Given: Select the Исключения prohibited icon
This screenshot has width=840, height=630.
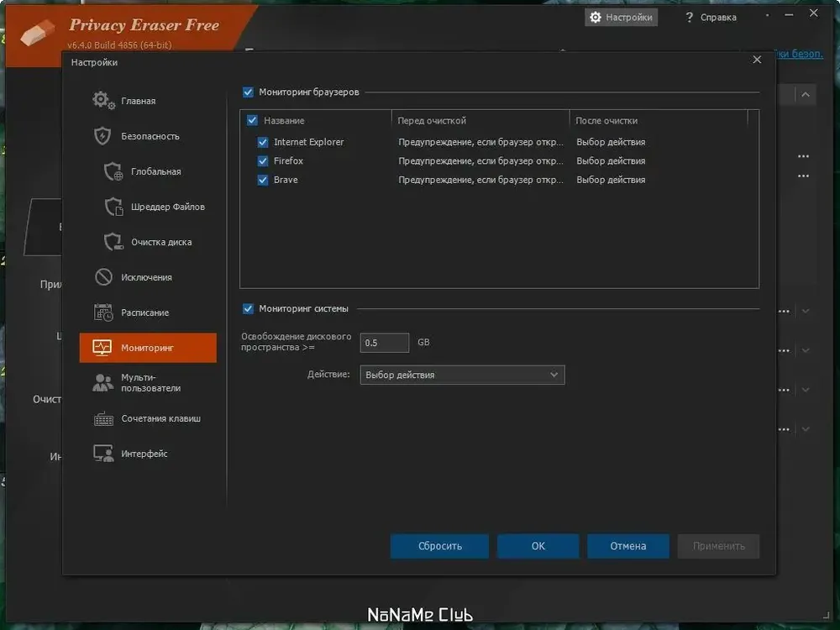Looking at the screenshot, I should click(103, 277).
